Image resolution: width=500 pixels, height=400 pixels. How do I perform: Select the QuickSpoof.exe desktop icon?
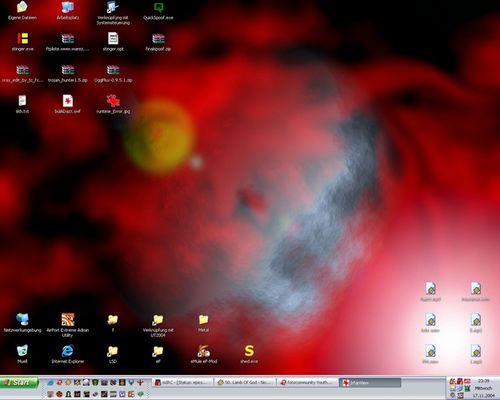tap(158, 10)
